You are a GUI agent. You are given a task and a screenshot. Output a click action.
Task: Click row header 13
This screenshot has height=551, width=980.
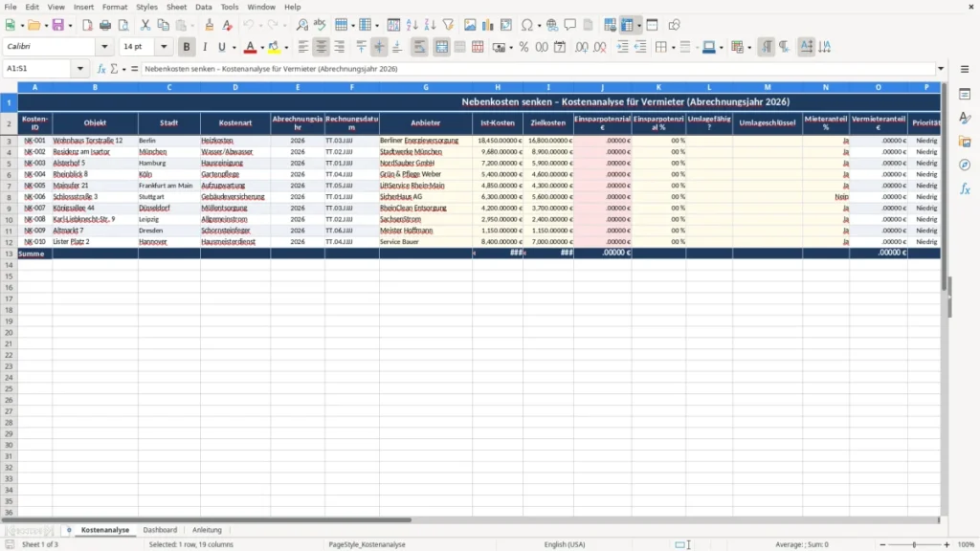pos(9,253)
